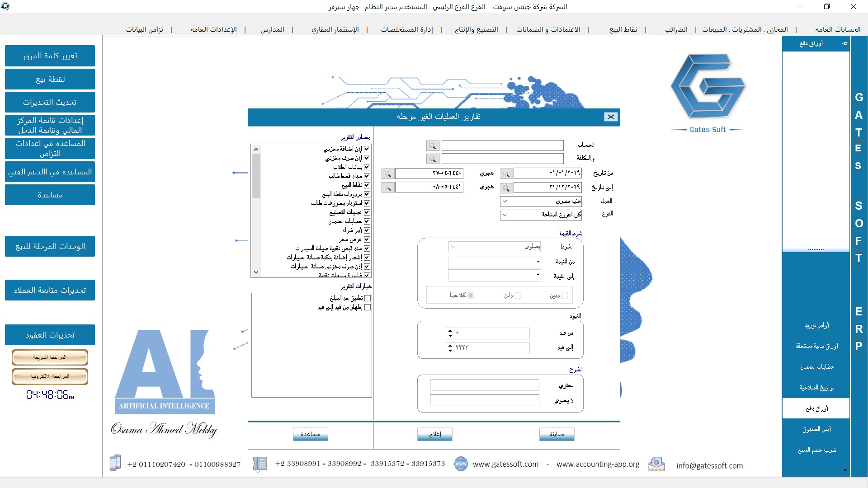Screen dimensions: 868x488
Task: Click the decrement arrow of إلى قيد spinner
Action: click(x=450, y=350)
